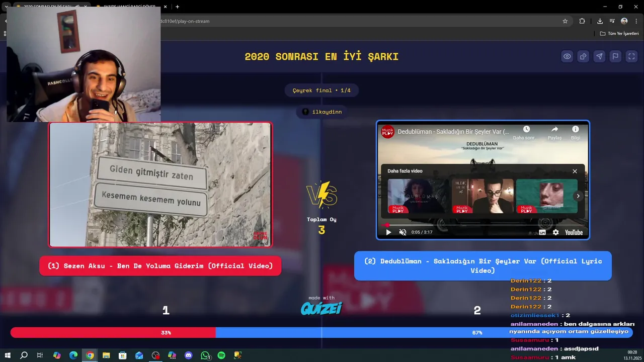Open the media controls music-note icon
This screenshot has height=362, width=644.
pos(612,21)
